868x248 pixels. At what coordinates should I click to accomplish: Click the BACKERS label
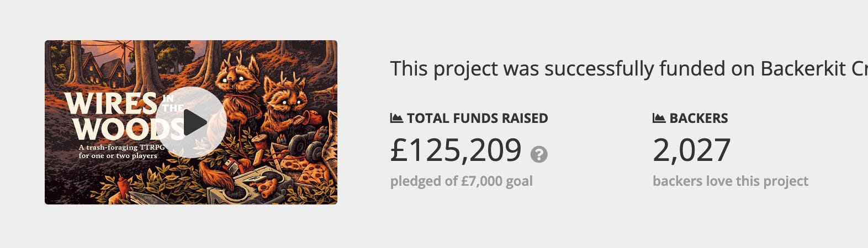click(x=698, y=118)
